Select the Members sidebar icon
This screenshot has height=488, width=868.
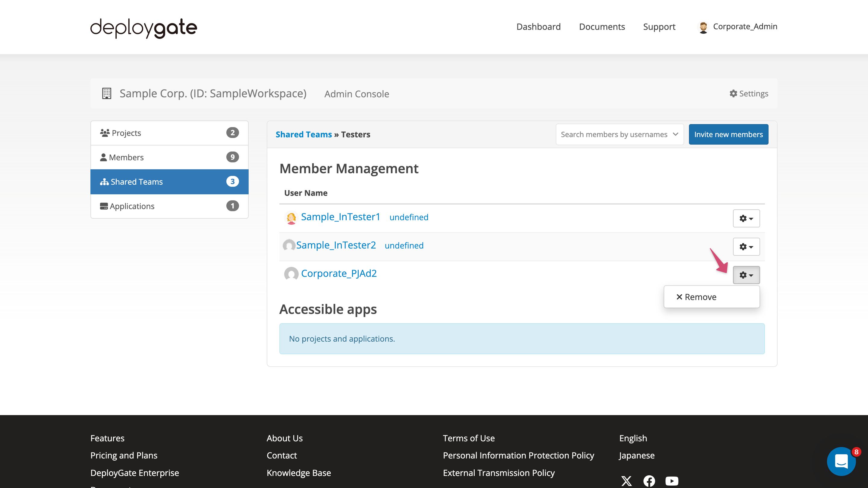pos(103,157)
